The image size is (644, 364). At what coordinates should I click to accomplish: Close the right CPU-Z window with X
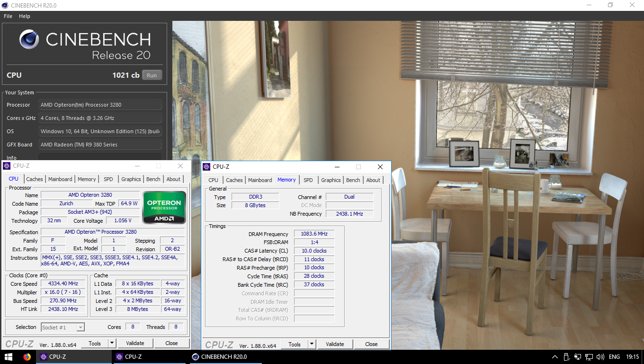380,167
